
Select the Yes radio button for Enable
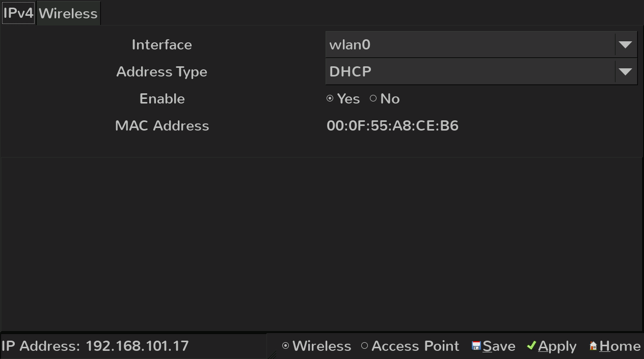pyautogui.click(x=330, y=98)
